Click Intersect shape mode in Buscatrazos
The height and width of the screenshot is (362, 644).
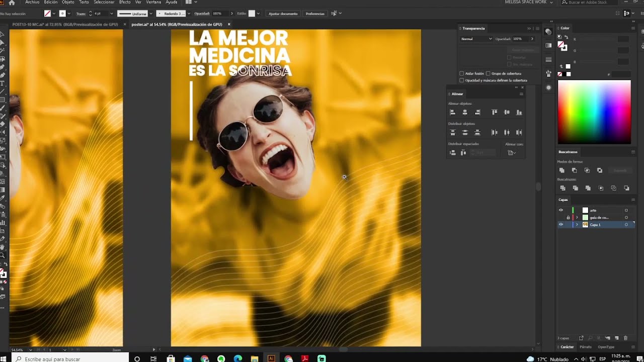[587, 170]
